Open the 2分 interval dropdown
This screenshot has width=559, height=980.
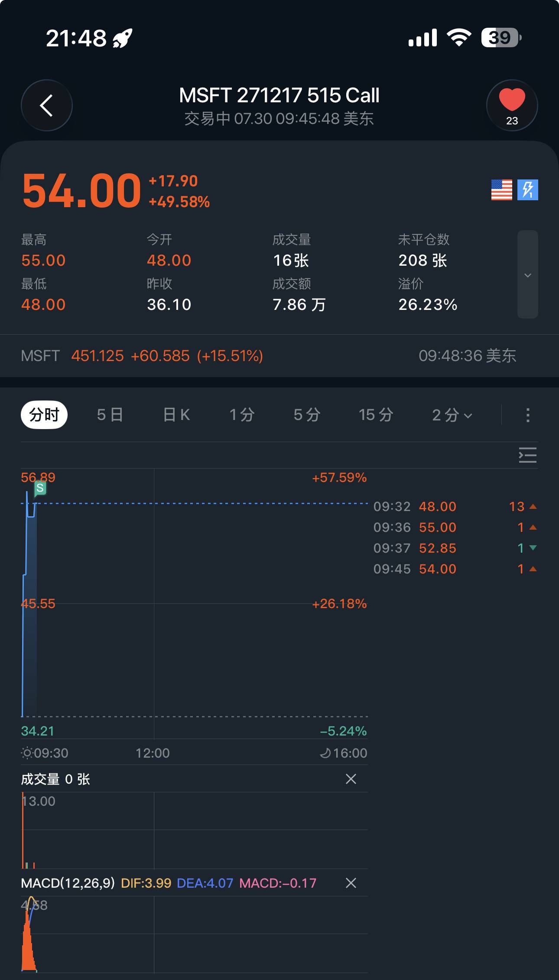point(452,415)
